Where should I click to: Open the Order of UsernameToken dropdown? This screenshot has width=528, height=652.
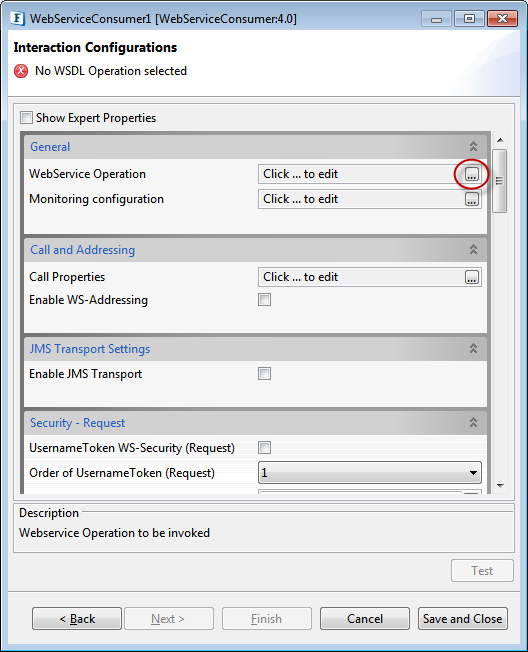coord(370,472)
